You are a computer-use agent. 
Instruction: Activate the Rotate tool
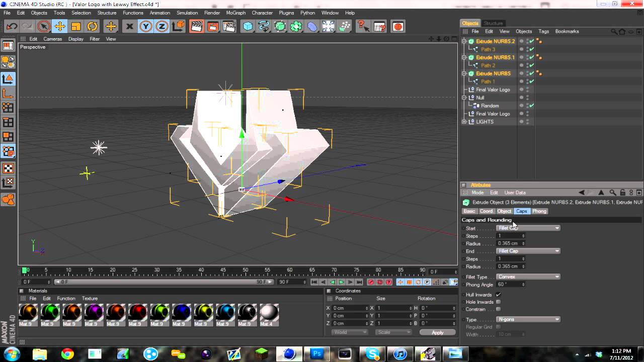tap(92, 27)
